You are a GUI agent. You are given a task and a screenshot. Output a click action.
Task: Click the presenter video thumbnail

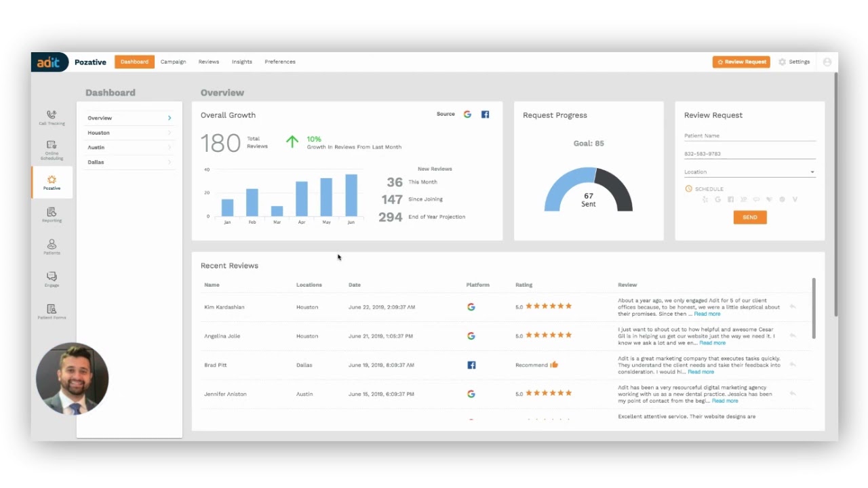(x=72, y=379)
